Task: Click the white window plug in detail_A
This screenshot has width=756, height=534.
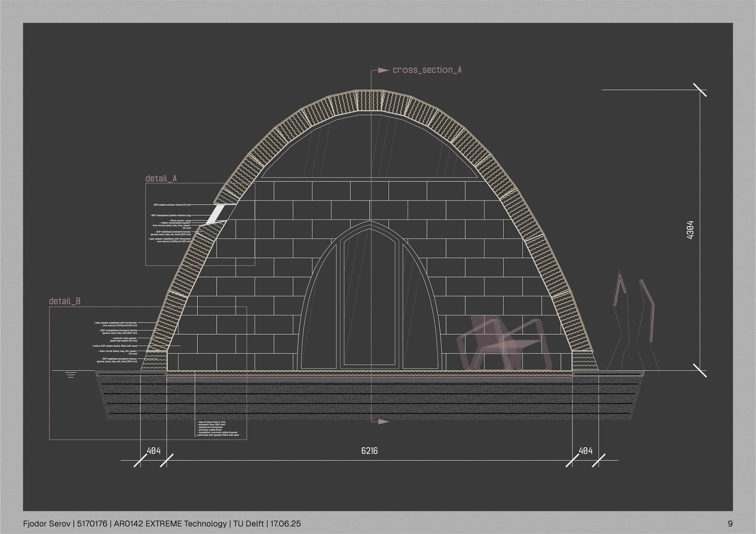Action: point(216,214)
